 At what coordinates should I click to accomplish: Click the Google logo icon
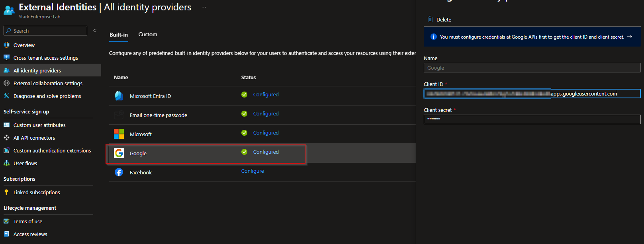coord(119,153)
